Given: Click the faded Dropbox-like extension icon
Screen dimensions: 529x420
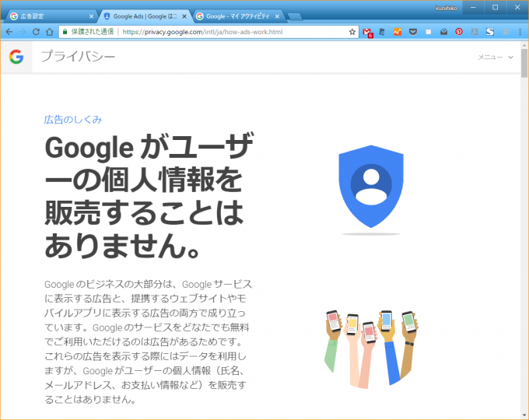Looking at the screenshot, I should pyautogui.click(x=506, y=32).
